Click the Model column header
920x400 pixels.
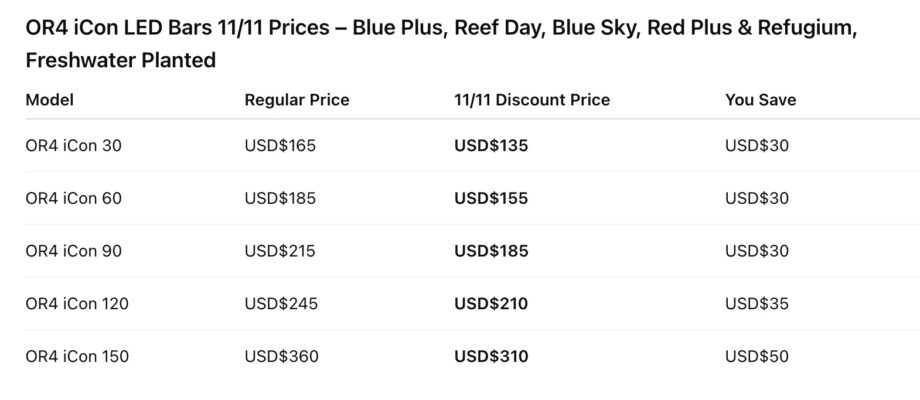50,100
